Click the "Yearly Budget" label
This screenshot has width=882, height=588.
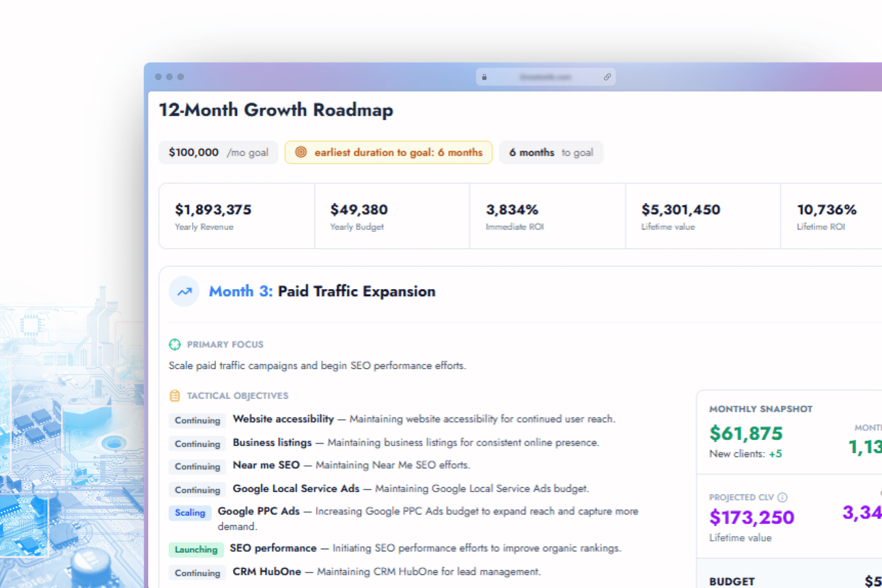(x=357, y=227)
